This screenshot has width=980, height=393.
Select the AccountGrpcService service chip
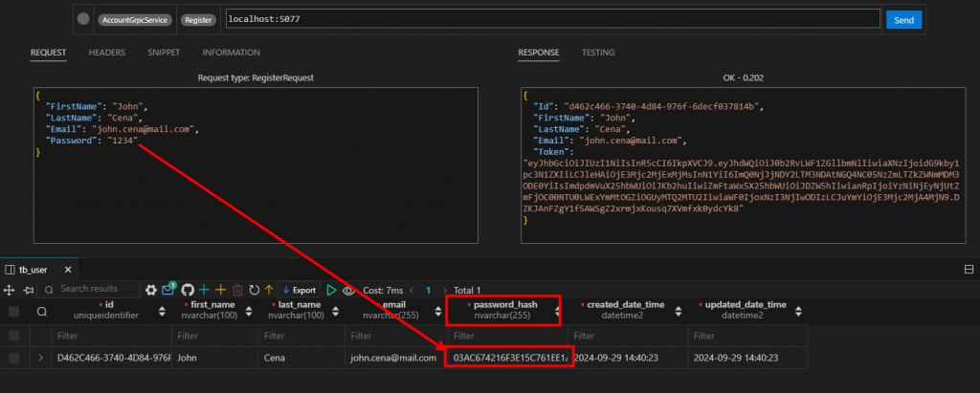click(x=134, y=20)
